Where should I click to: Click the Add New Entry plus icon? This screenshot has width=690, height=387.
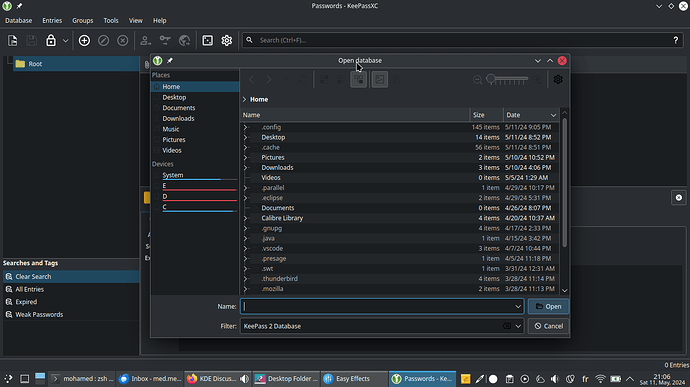(84, 41)
